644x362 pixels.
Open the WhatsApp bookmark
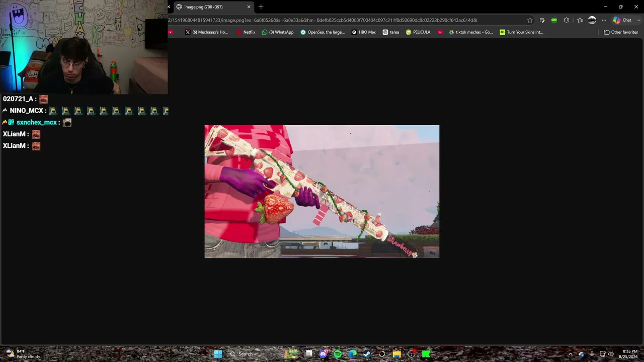pyautogui.click(x=278, y=32)
